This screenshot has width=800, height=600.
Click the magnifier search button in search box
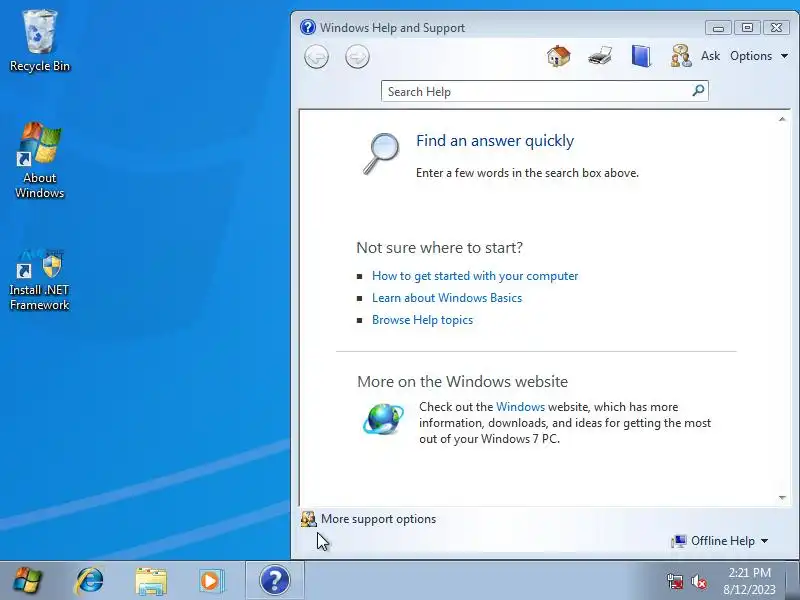coord(698,91)
